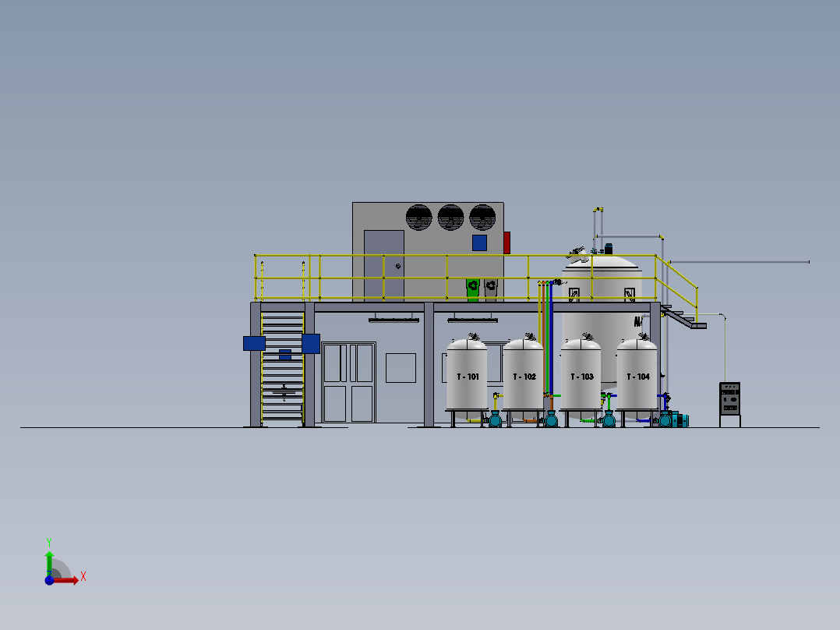
Task: Select the ground floor double door
Action: pyautogui.click(x=349, y=383)
